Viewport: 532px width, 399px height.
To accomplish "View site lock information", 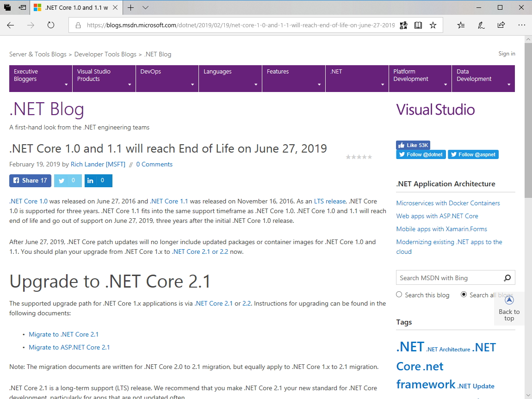I will [78, 25].
